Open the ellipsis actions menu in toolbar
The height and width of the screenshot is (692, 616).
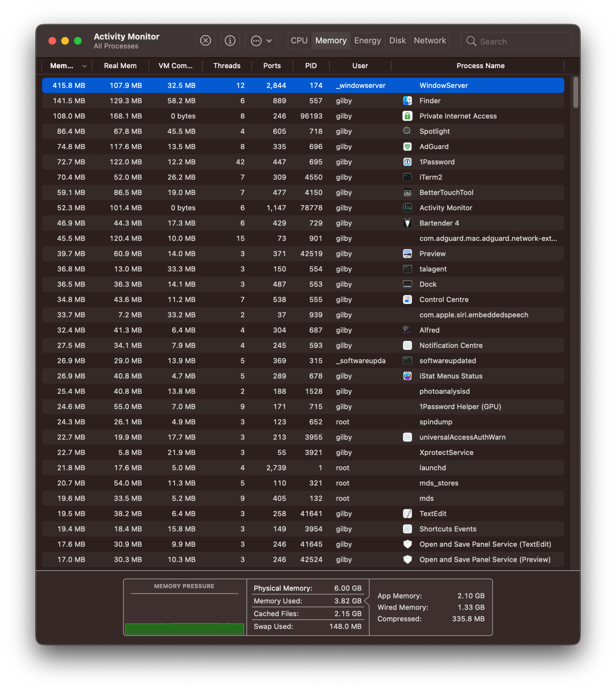(x=261, y=41)
